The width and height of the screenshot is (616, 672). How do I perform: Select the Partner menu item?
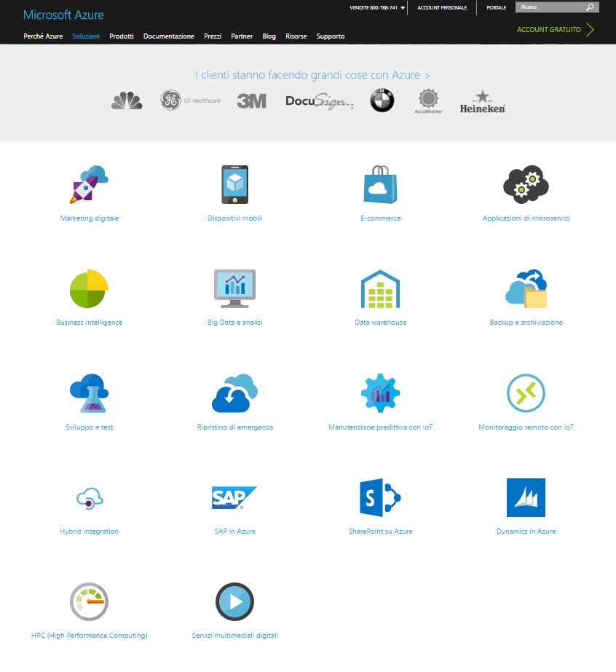(242, 36)
